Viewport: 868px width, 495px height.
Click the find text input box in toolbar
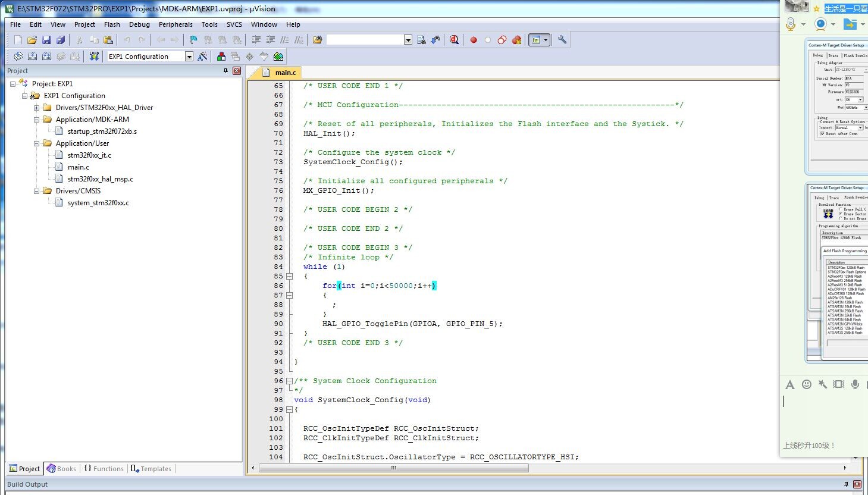pos(365,40)
